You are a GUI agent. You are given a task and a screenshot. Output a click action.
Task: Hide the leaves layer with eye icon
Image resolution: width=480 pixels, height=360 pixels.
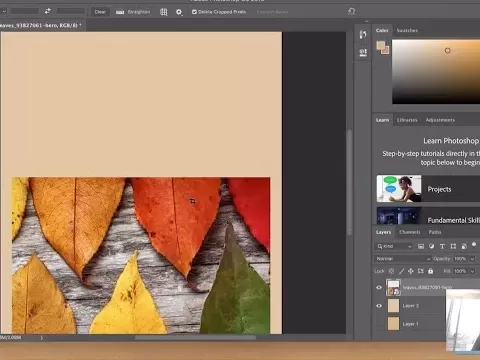(x=379, y=287)
